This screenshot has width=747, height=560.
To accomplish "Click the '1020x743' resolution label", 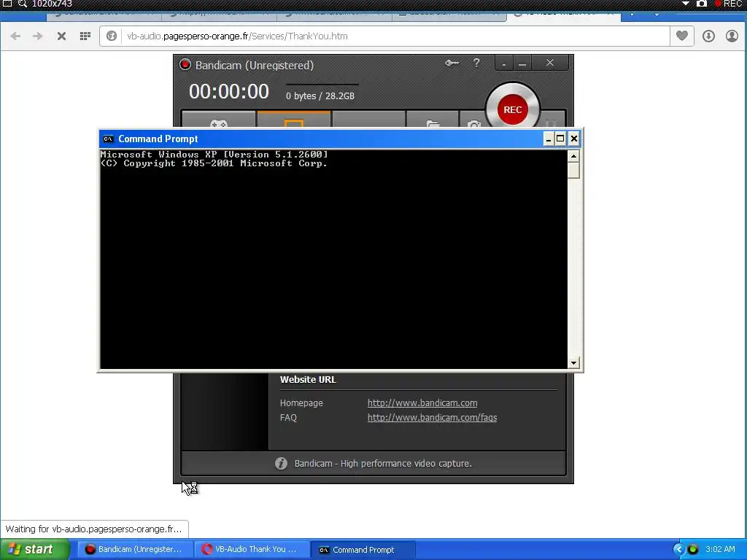I will [52, 4].
